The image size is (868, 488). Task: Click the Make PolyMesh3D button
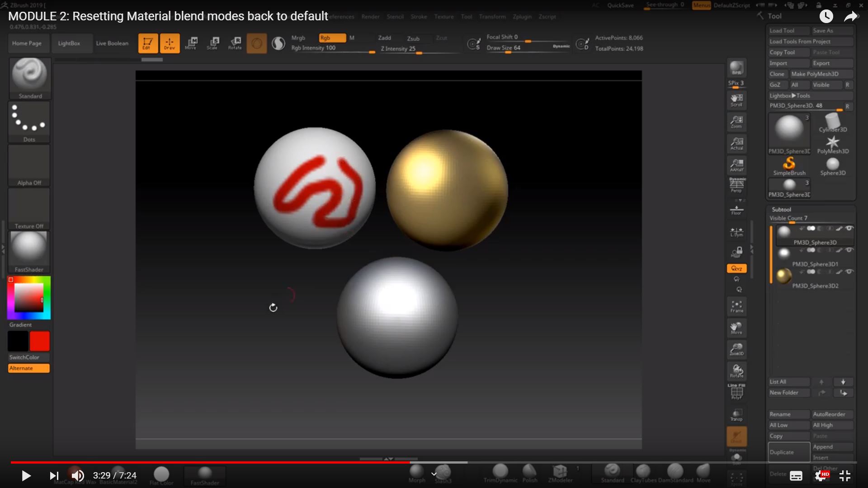pyautogui.click(x=821, y=74)
